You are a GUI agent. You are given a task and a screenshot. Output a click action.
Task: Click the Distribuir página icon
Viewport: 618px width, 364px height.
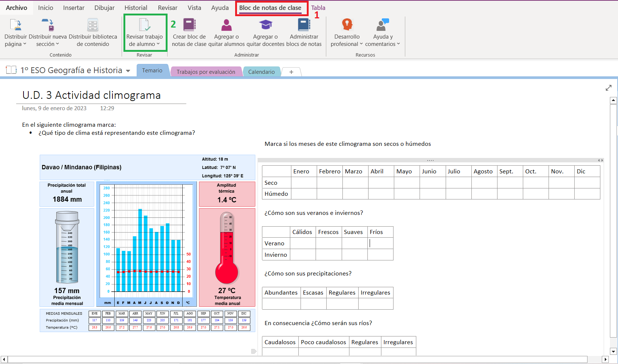15,25
